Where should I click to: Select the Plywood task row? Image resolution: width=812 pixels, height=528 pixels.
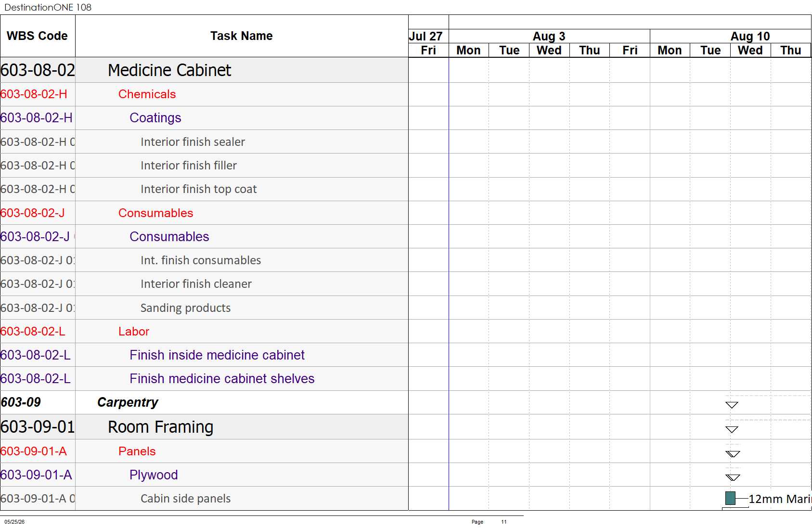click(204, 475)
